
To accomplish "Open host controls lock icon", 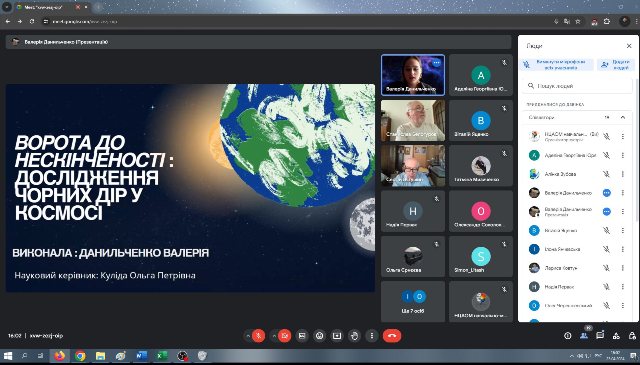I will point(632,336).
